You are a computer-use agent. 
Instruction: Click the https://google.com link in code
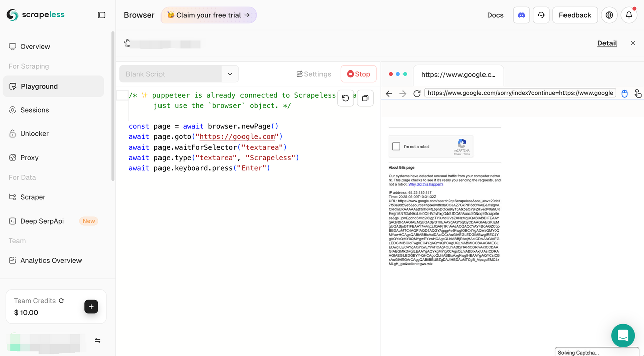tap(237, 136)
